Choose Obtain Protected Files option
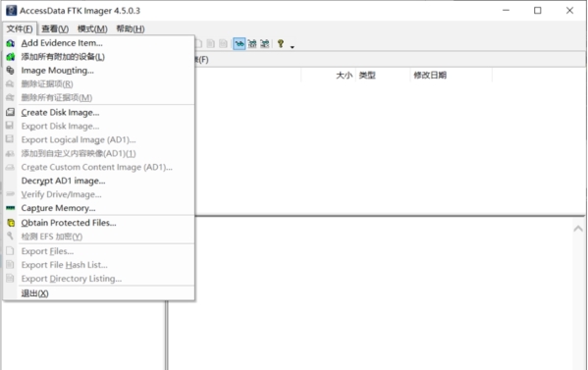This screenshot has height=370, width=588. coord(98,223)
